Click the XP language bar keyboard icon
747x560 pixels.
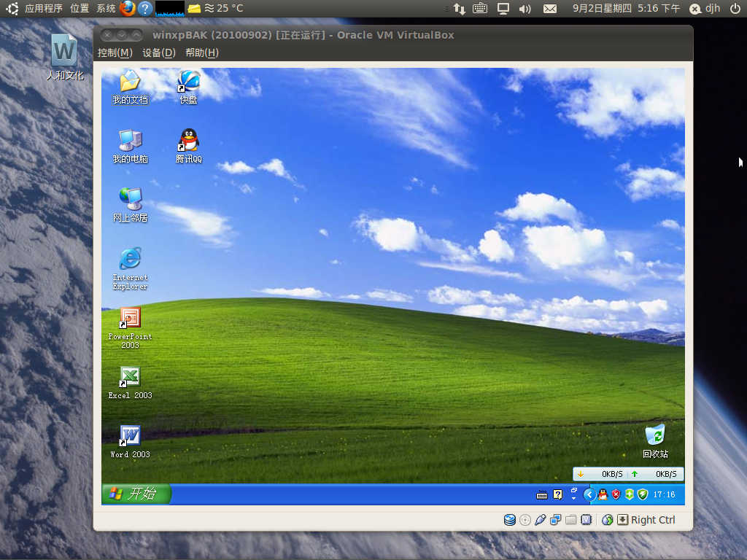click(x=542, y=495)
